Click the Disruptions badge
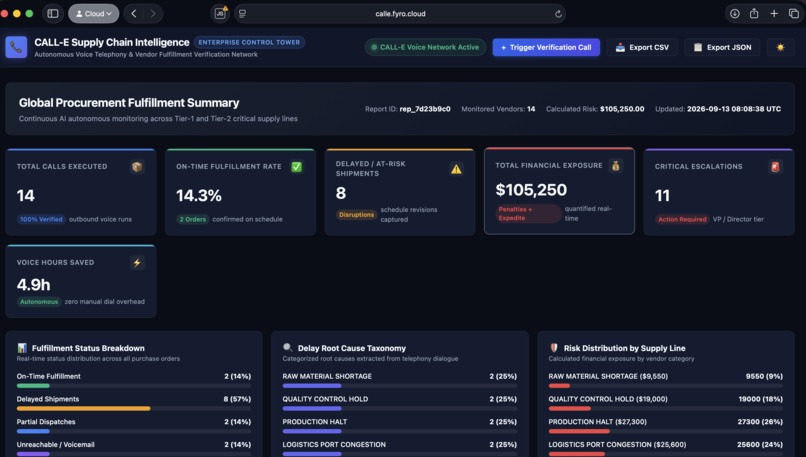The image size is (806, 457). 356,214
